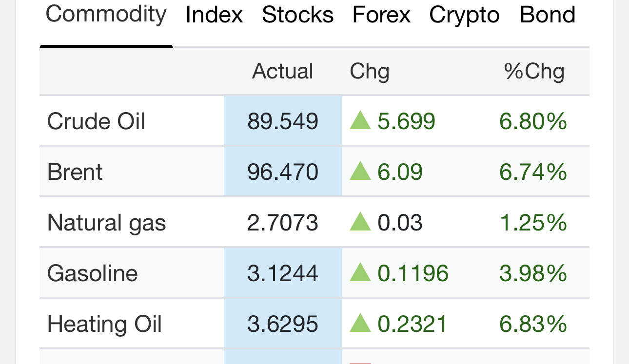
Task: Click the Heating Oil link
Action: click(104, 324)
